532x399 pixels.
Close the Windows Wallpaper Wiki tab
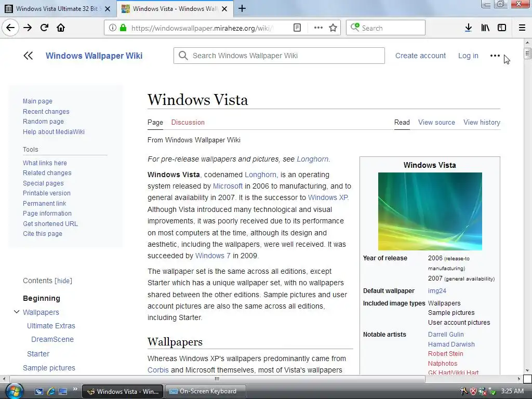click(224, 9)
